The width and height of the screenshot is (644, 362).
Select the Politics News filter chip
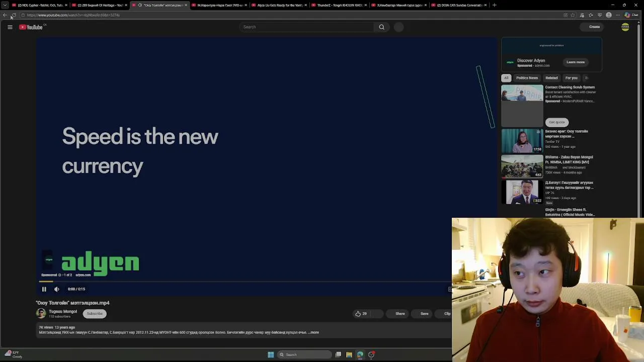(x=527, y=78)
